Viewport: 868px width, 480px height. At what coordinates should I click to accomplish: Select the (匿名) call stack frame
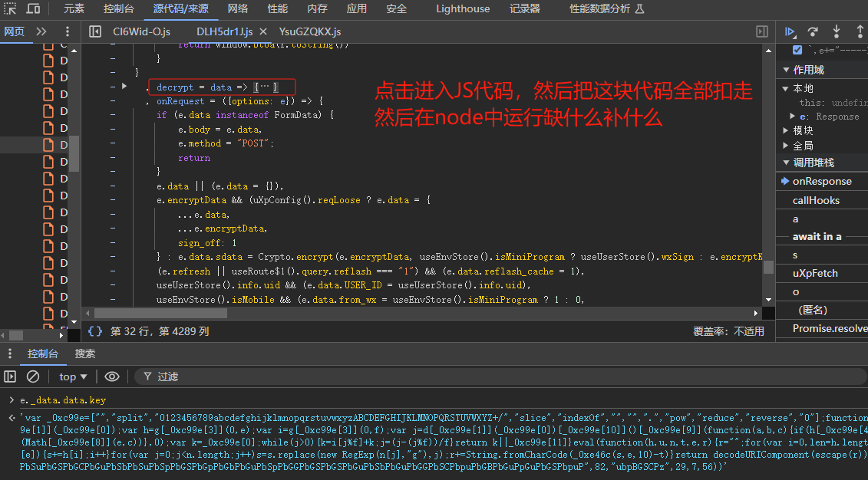822,311
